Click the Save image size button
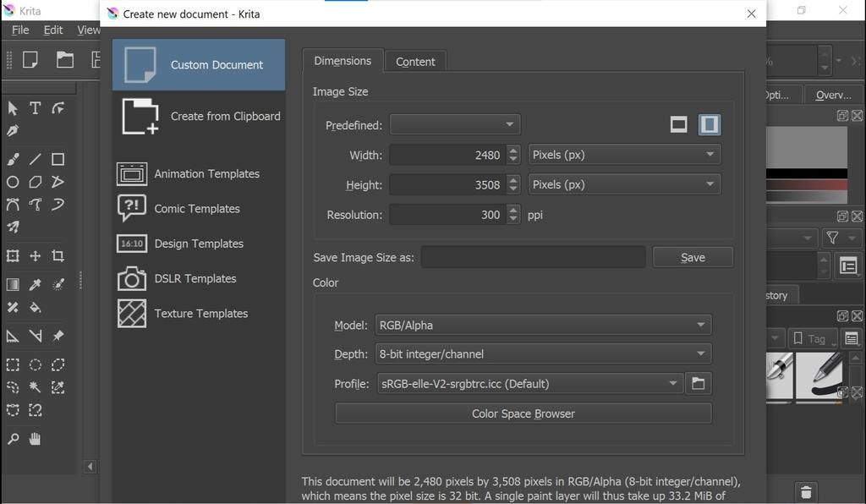The image size is (866, 504). 693,257
